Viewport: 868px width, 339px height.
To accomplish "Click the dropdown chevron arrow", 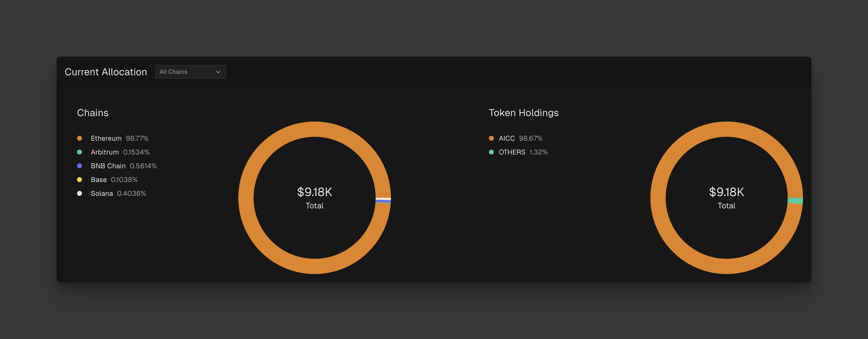I will click(218, 72).
